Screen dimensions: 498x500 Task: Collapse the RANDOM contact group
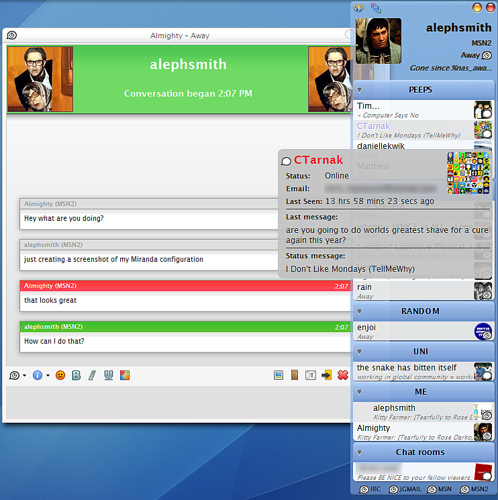[359, 311]
